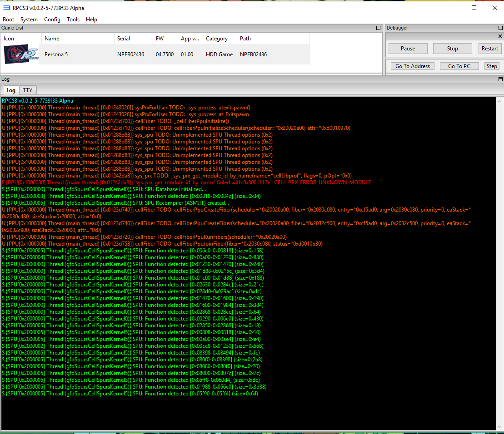Step one instruction in the Debugger
The width and height of the screenshot is (504, 434).
click(492, 66)
